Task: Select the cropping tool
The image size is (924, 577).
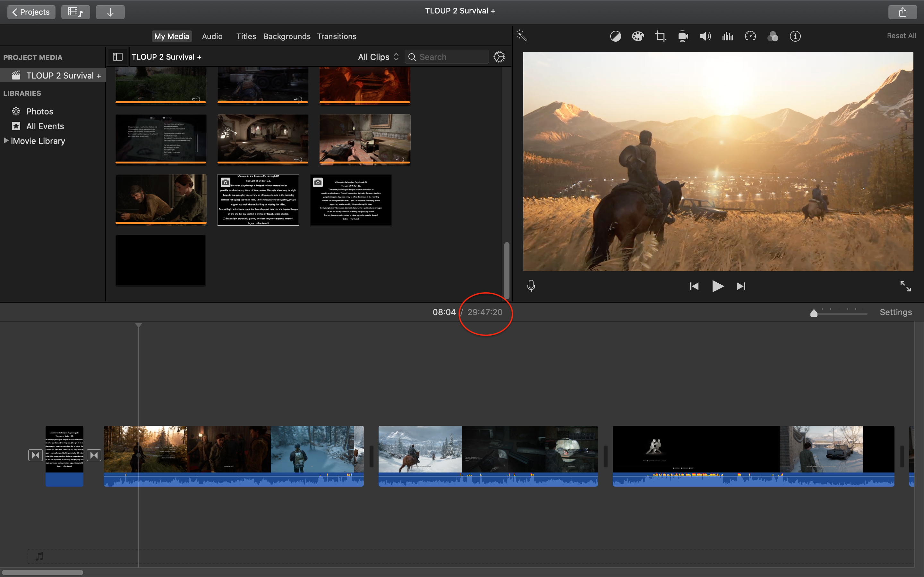Action: click(x=660, y=36)
